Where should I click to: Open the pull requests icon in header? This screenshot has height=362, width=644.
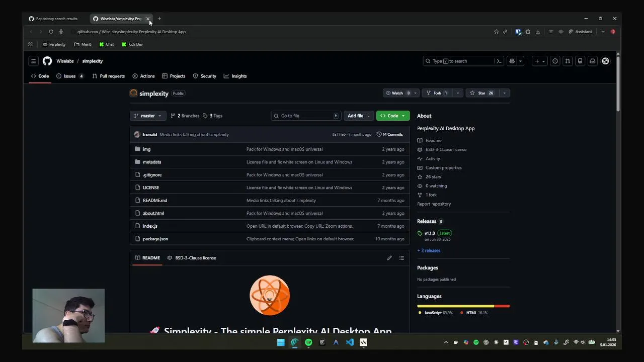pos(568,61)
